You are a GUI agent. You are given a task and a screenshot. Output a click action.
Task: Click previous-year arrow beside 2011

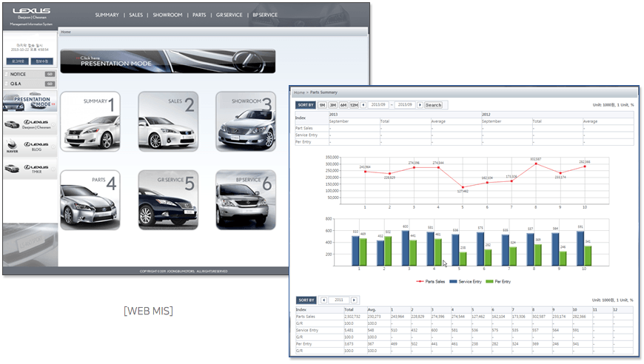click(323, 300)
